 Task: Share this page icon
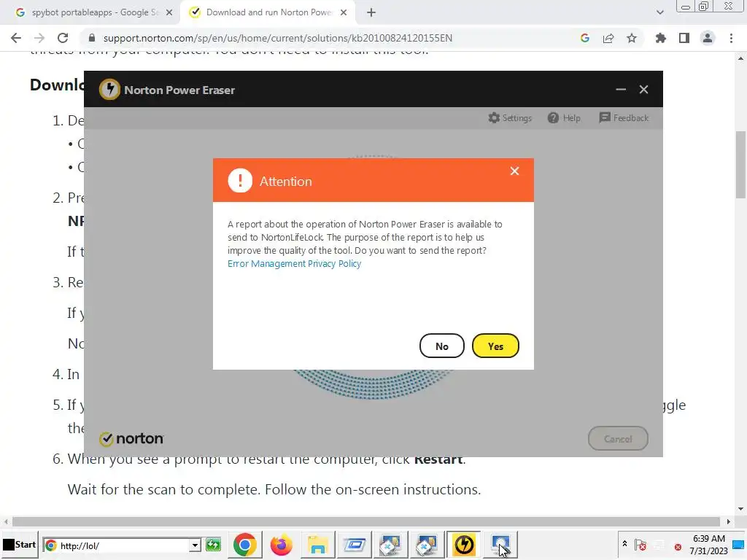[x=608, y=38]
